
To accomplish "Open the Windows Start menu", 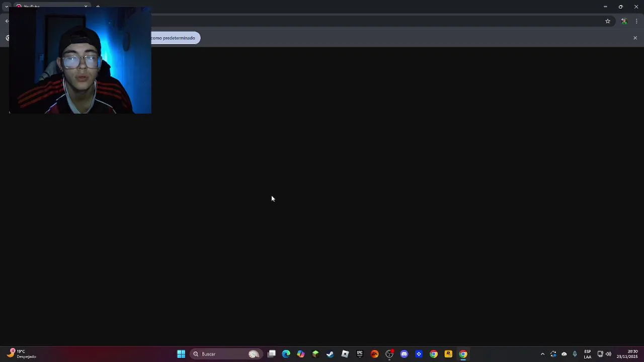I will click(181, 354).
